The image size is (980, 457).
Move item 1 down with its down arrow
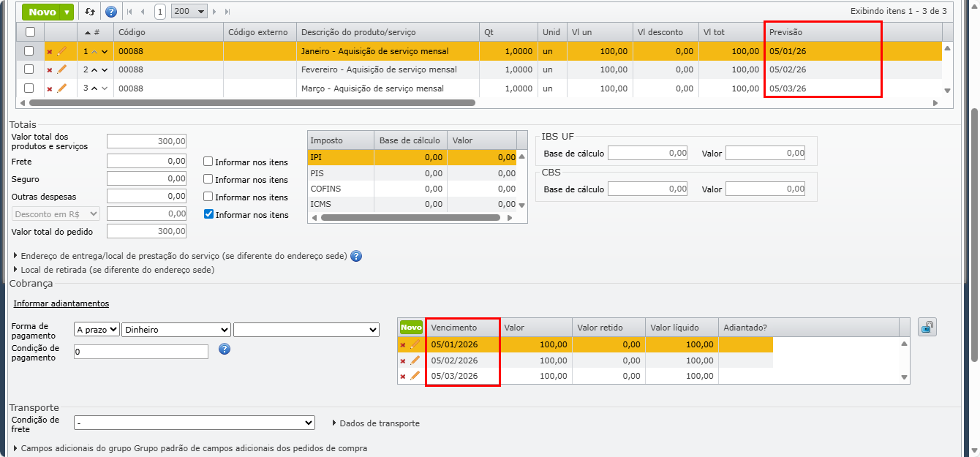[x=105, y=51]
